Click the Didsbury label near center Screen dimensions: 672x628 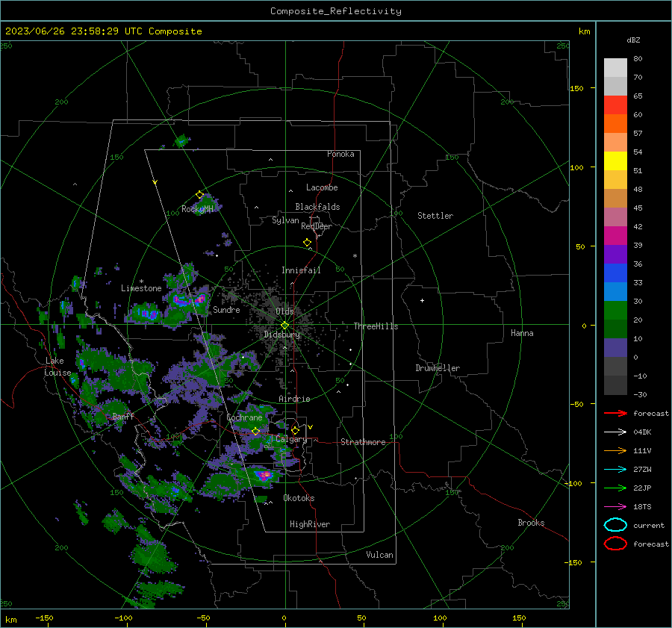tap(282, 335)
